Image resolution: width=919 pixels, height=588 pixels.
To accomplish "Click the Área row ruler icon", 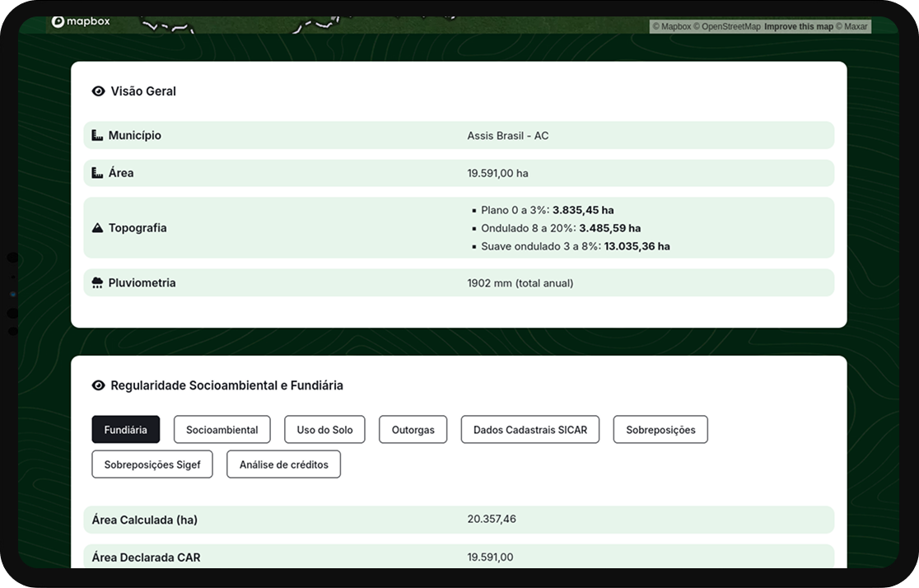I will [x=97, y=173].
